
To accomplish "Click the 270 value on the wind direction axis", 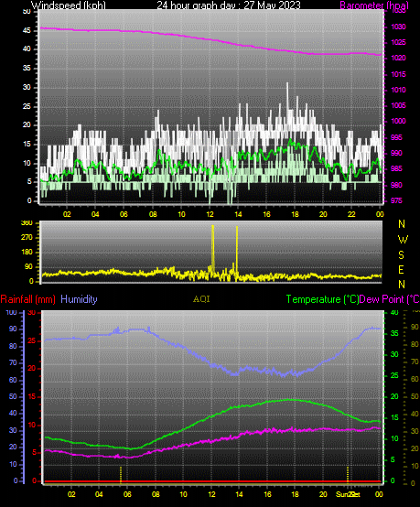I will tap(27, 237).
